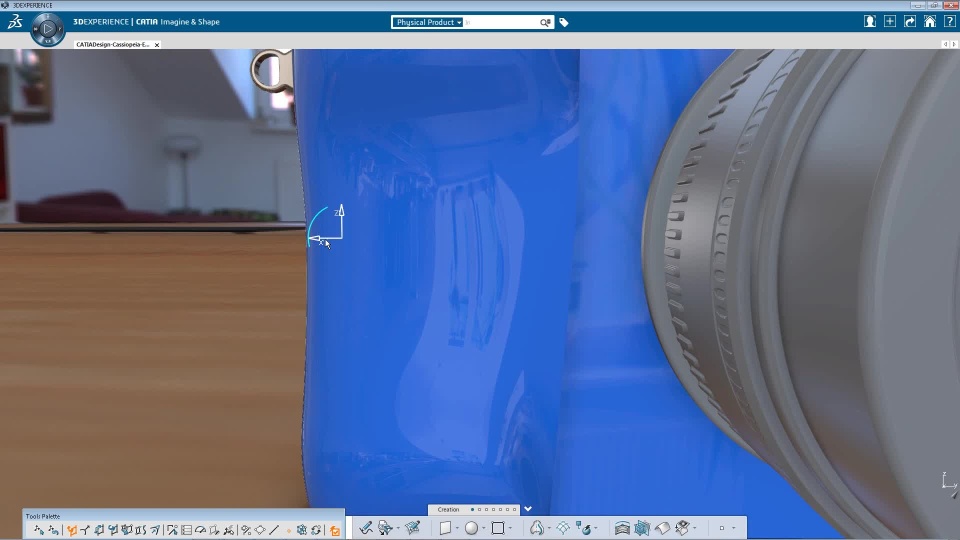Click the Share arrow icon
Viewport: 960px width, 540px height.
[910, 21]
